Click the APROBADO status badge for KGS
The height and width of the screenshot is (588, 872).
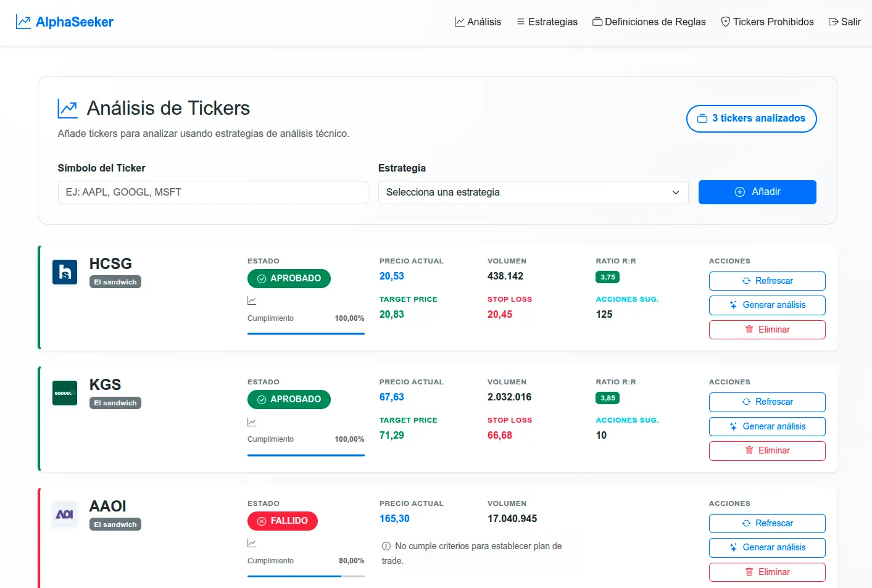click(289, 399)
